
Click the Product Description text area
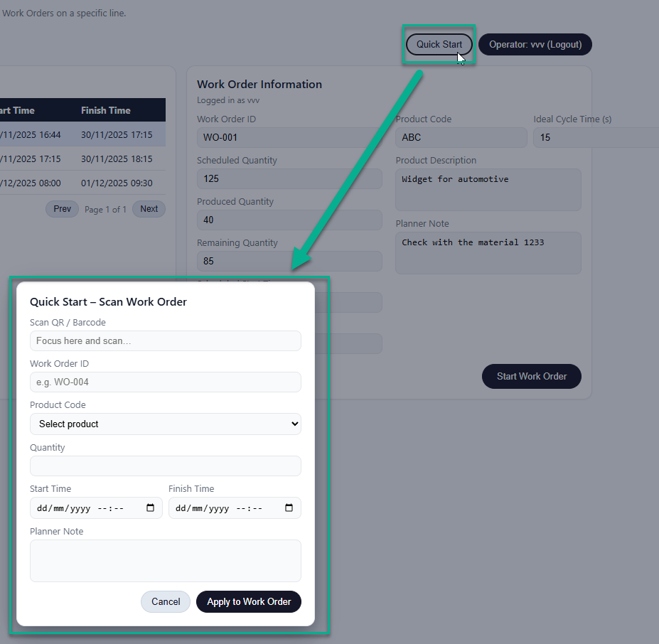click(x=488, y=190)
